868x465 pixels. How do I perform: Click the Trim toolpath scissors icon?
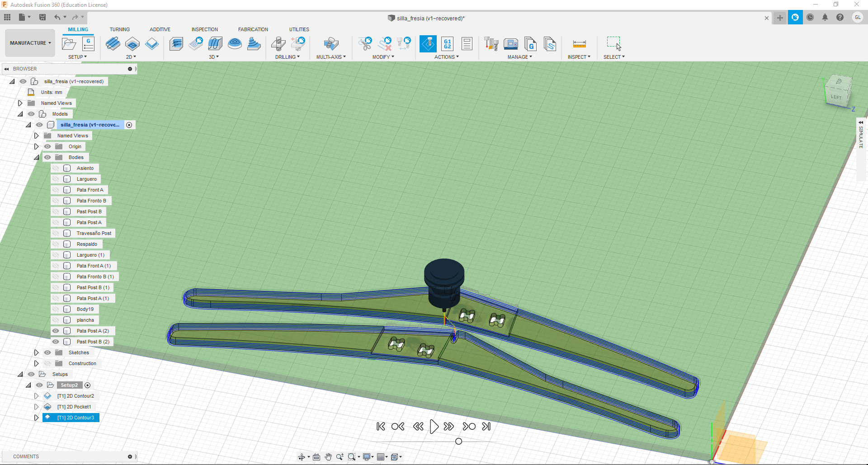[365, 44]
